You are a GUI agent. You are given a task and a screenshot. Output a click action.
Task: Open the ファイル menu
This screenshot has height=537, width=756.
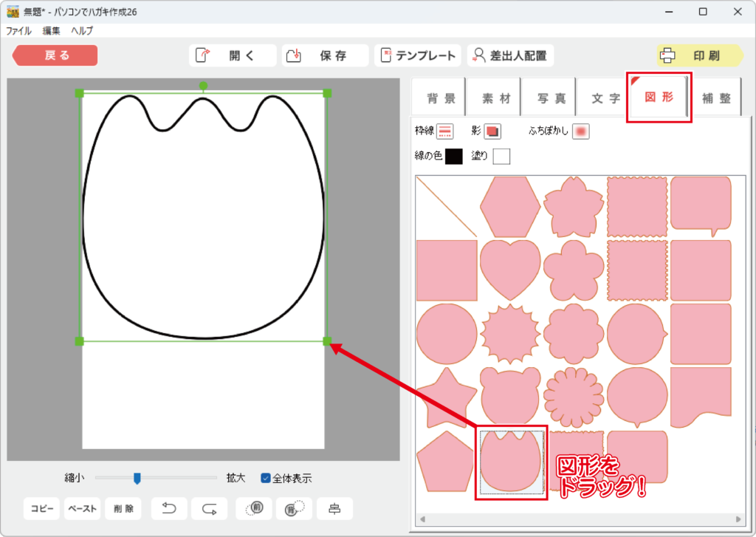(18, 31)
